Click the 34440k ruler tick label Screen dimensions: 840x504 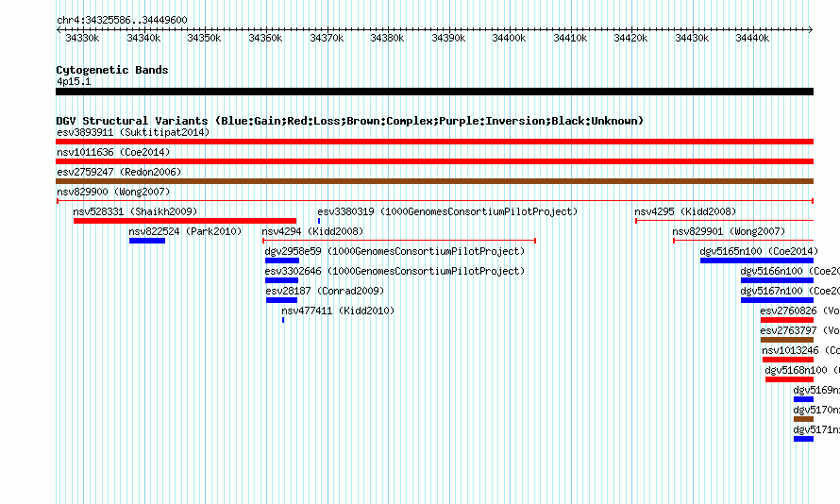click(x=752, y=38)
